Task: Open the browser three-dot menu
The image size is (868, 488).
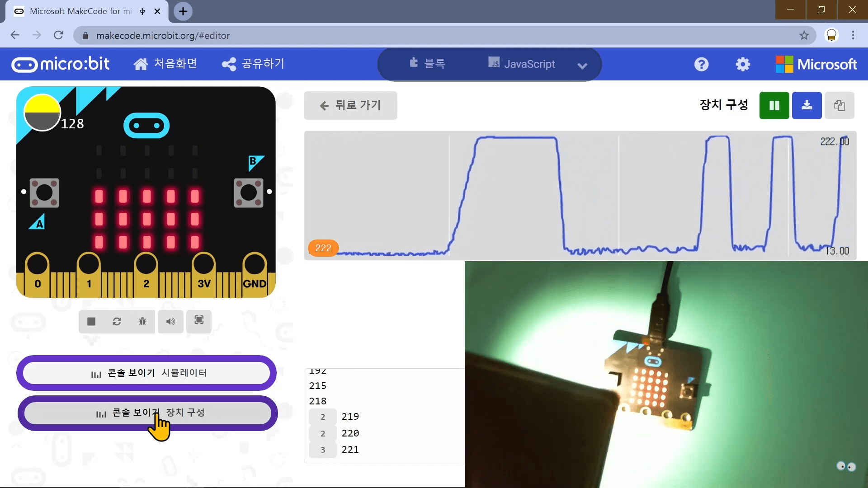Action: 853,35
